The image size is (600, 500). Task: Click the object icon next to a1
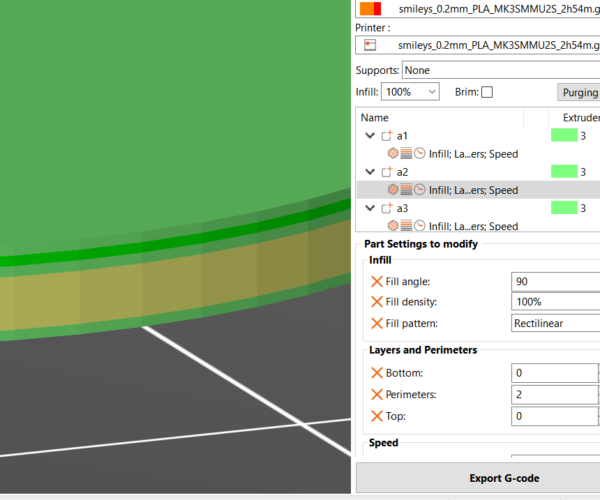tap(386, 135)
